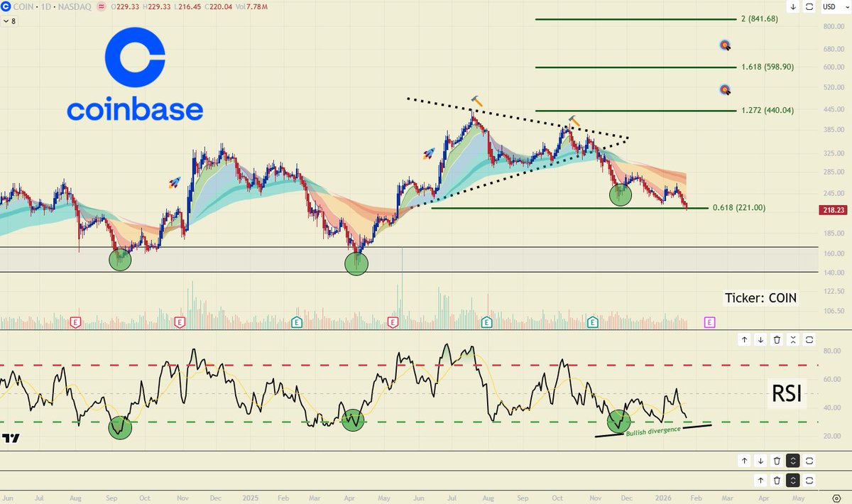Viewport: 852px width, 504px height.
Task: Delete the bottom collapsed pane
Action: click(777, 481)
